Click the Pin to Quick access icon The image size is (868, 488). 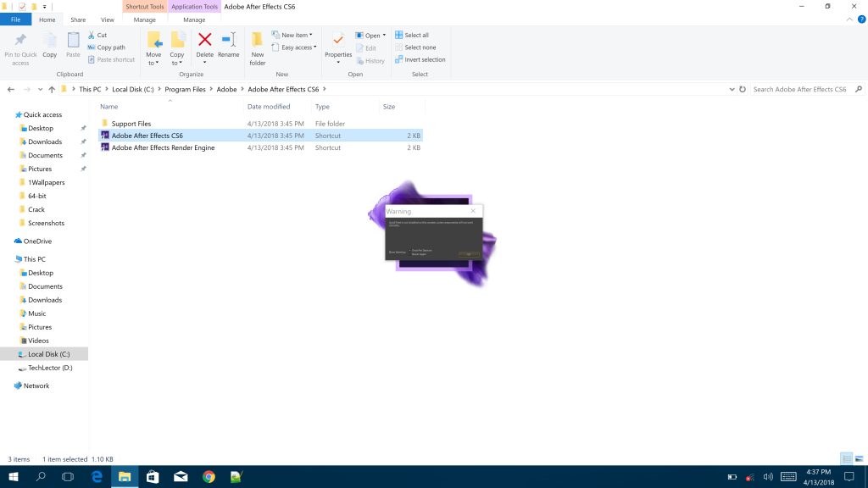[20, 40]
